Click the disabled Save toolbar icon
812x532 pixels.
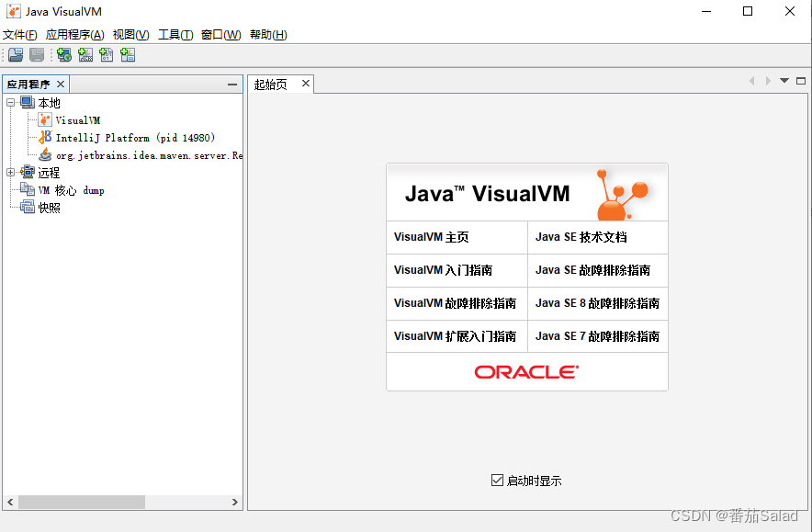37,54
